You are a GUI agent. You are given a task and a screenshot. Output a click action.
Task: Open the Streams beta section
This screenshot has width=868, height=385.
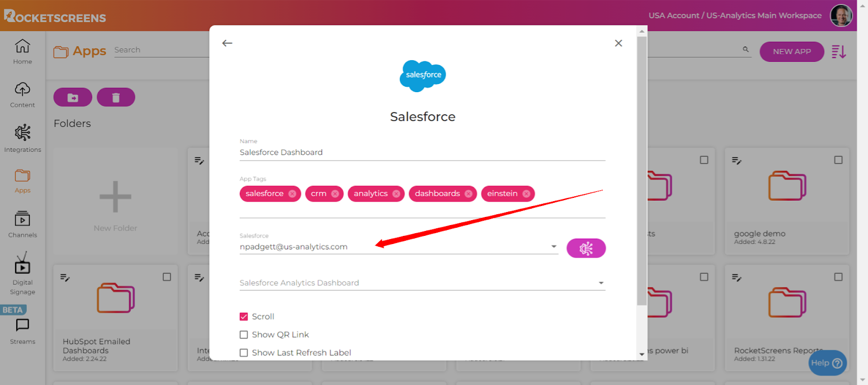[x=22, y=332]
